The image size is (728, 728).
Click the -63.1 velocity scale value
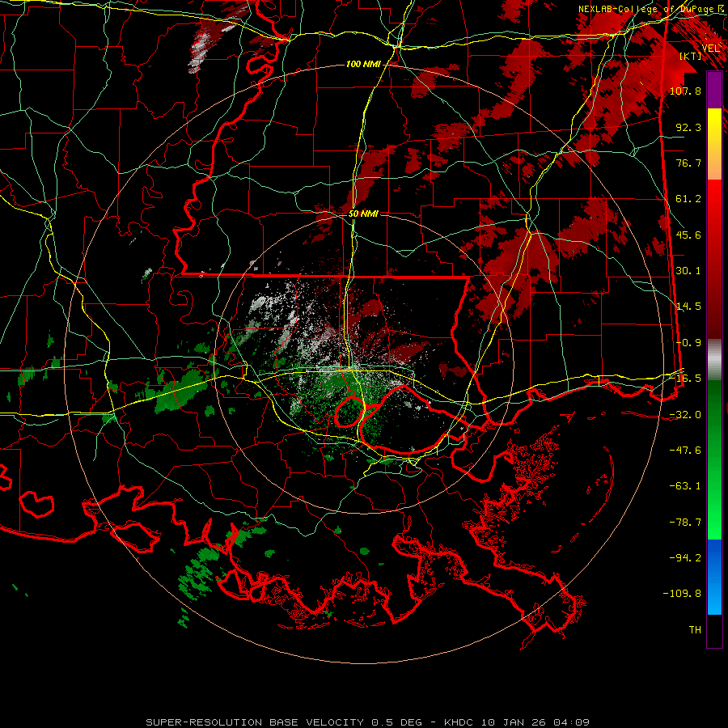coord(685,486)
